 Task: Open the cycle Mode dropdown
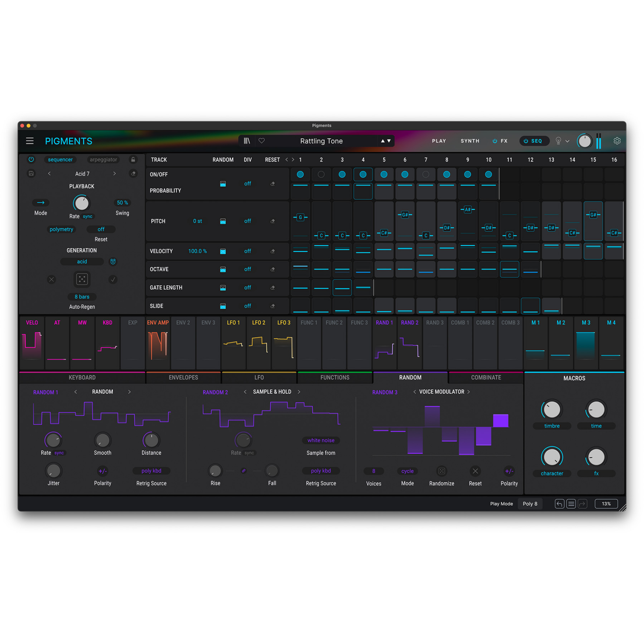click(x=407, y=471)
